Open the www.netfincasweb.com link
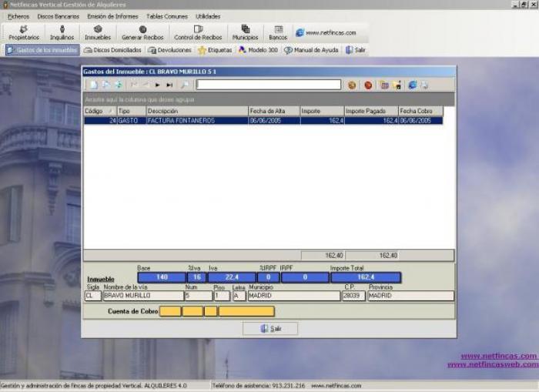This screenshot has width=539, height=392. click(x=492, y=364)
